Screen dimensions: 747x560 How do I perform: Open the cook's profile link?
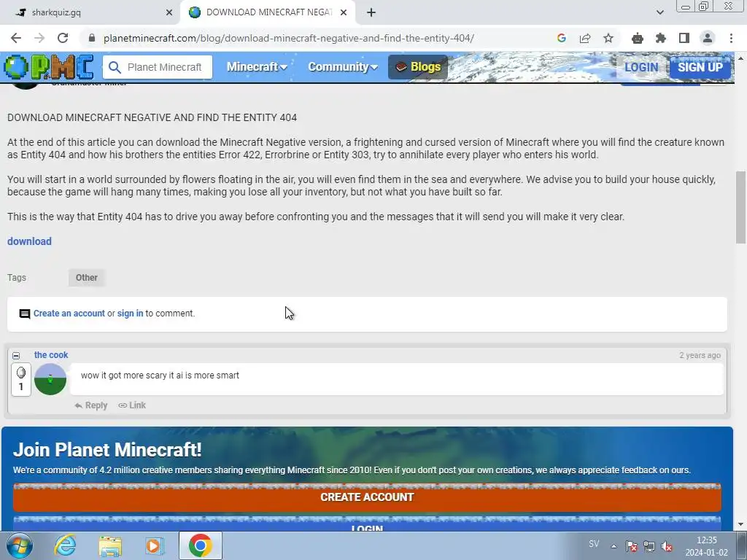(x=51, y=355)
